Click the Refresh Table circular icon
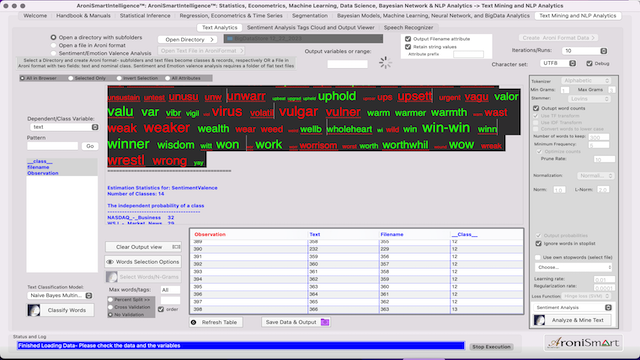 [194, 322]
